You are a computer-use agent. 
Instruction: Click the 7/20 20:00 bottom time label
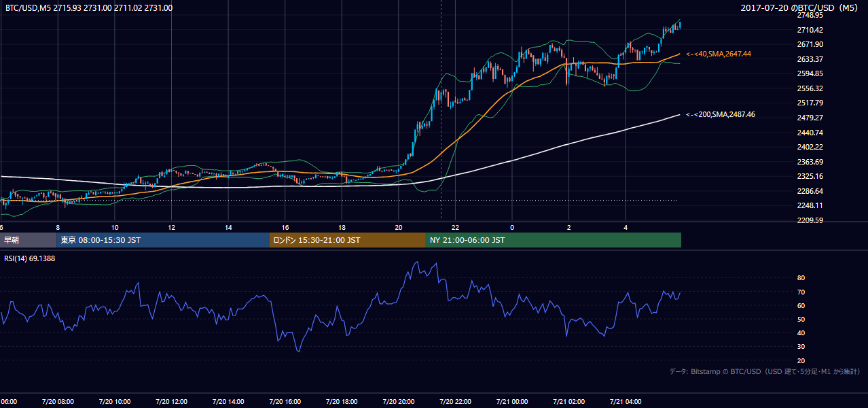pos(398,401)
